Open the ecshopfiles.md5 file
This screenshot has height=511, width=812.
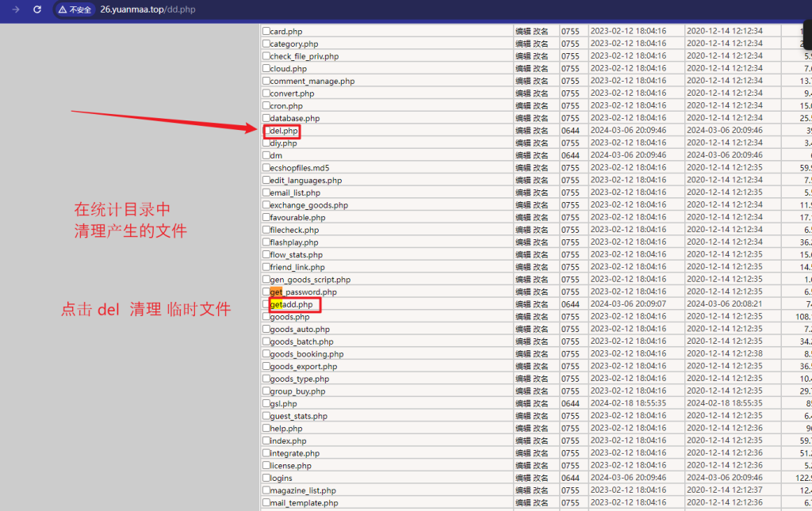[299, 168]
